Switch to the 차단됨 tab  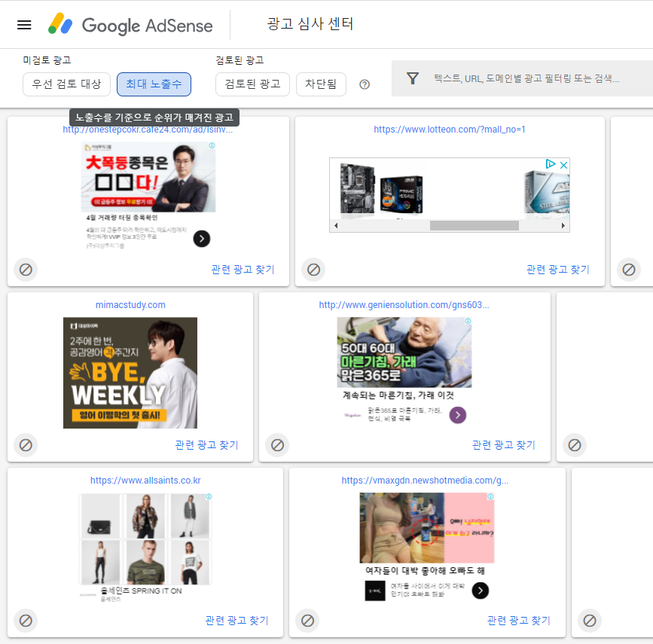(x=321, y=84)
